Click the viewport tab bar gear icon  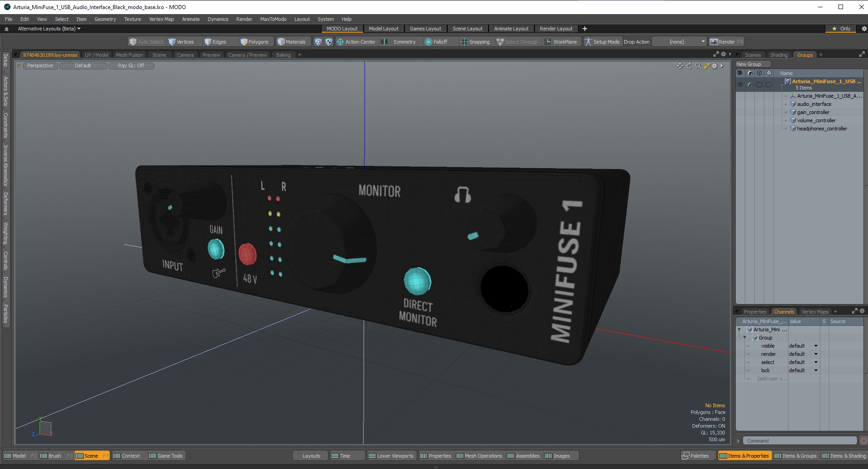pos(723,54)
